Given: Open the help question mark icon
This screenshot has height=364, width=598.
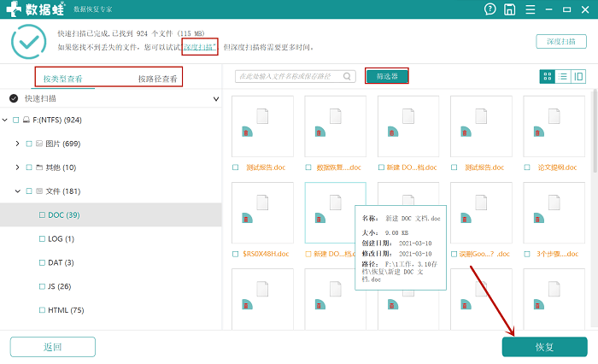Looking at the screenshot, I should 490,10.
